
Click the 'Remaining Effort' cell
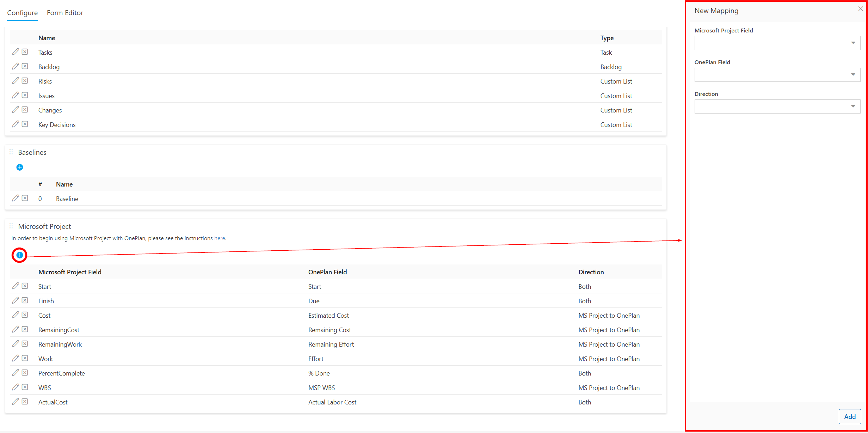click(331, 344)
